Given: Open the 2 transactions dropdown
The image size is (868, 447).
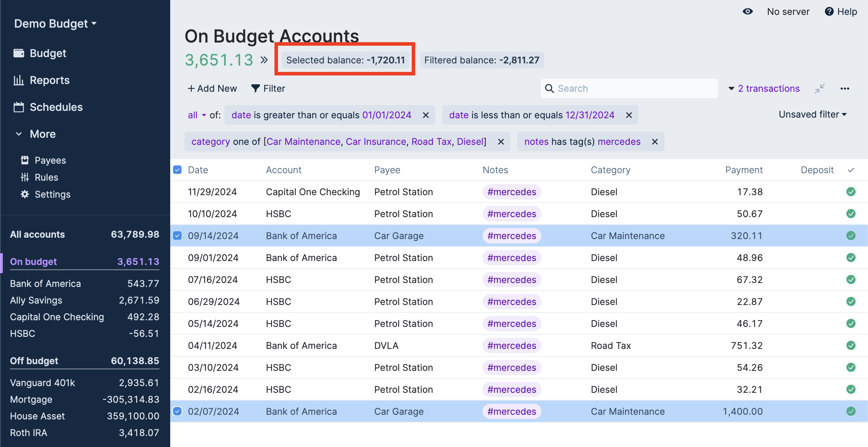Looking at the screenshot, I should tap(764, 89).
